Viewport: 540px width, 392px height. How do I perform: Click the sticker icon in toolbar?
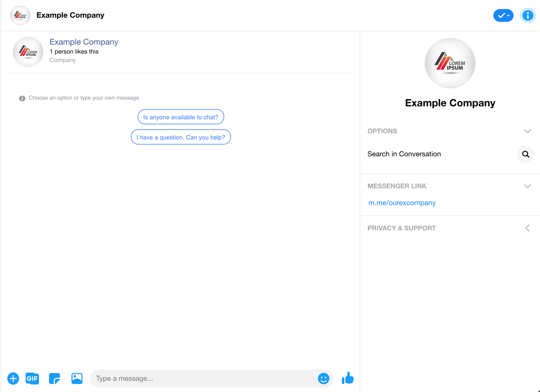[55, 379]
